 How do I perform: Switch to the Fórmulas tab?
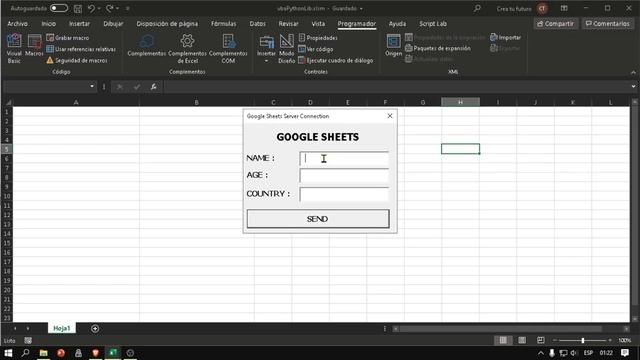[224, 24]
